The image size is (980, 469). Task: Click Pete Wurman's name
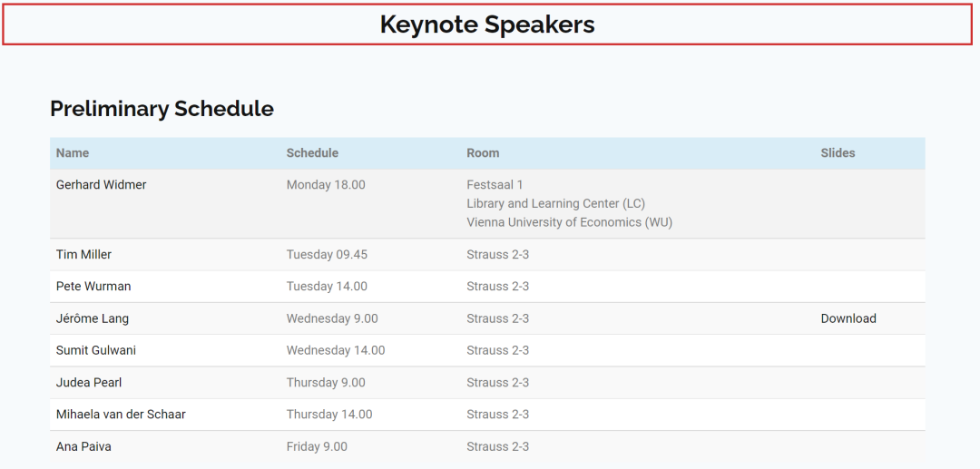click(93, 287)
